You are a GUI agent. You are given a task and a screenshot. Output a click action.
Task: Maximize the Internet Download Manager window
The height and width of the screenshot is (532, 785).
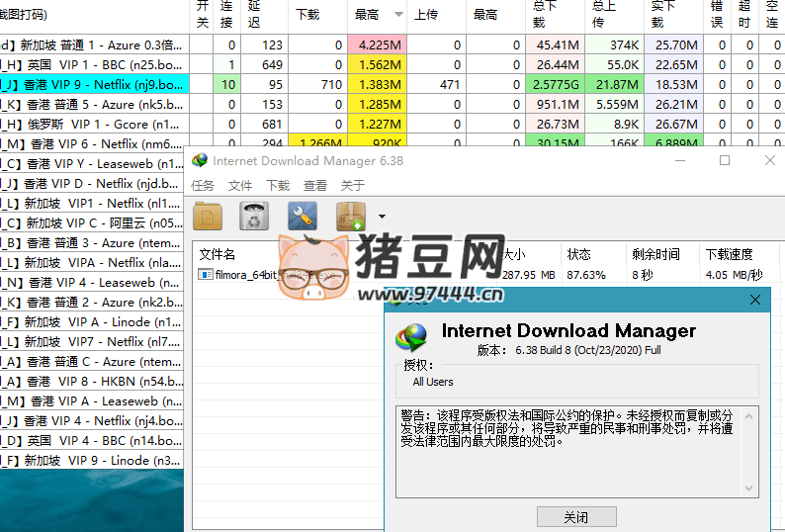coord(725,160)
